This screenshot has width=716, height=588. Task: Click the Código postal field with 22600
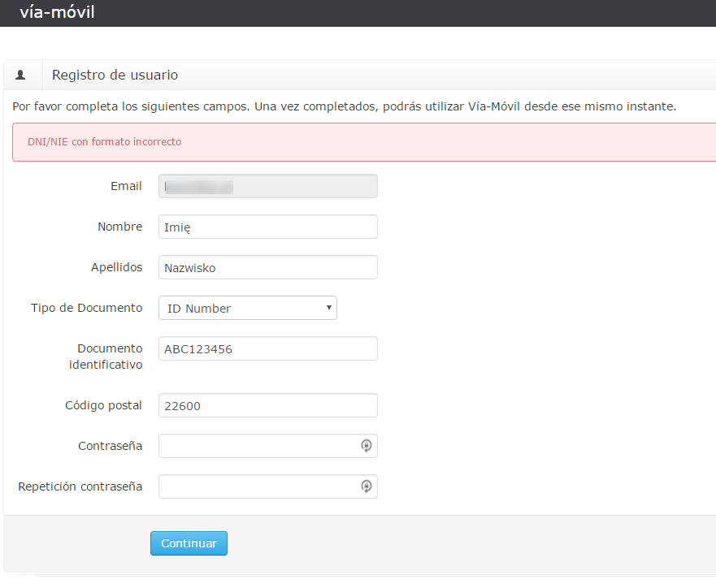[x=268, y=405]
